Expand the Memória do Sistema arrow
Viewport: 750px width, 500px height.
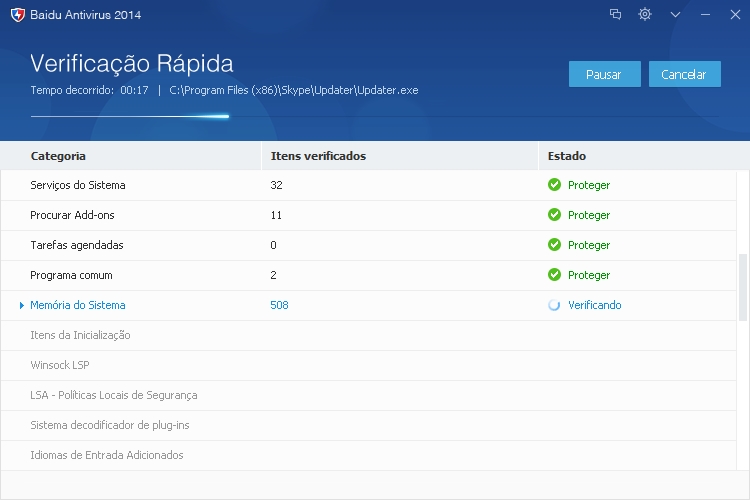[x=22, y=305]
